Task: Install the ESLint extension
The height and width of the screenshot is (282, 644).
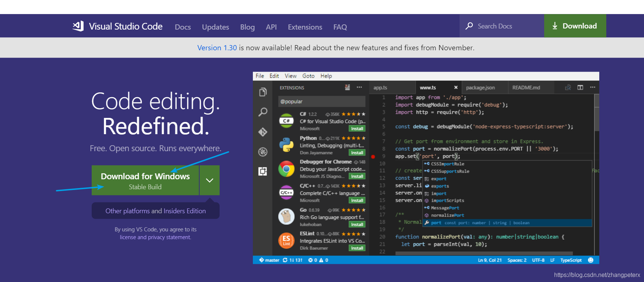Action: point(357,248)
